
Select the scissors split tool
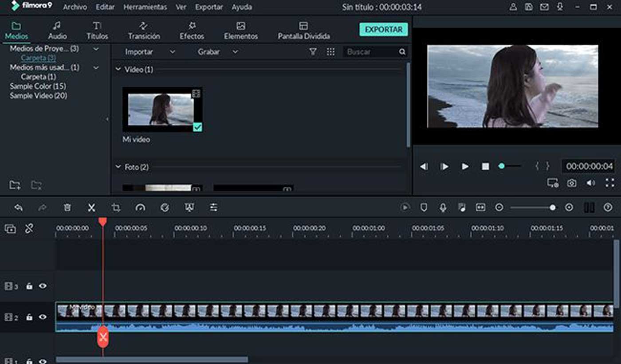pyautogui.click(x=91, y=207)
